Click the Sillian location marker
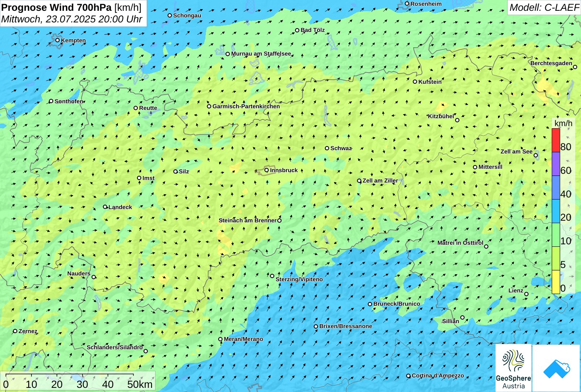This screenshot has height=392, width=581. coord(462,318)
